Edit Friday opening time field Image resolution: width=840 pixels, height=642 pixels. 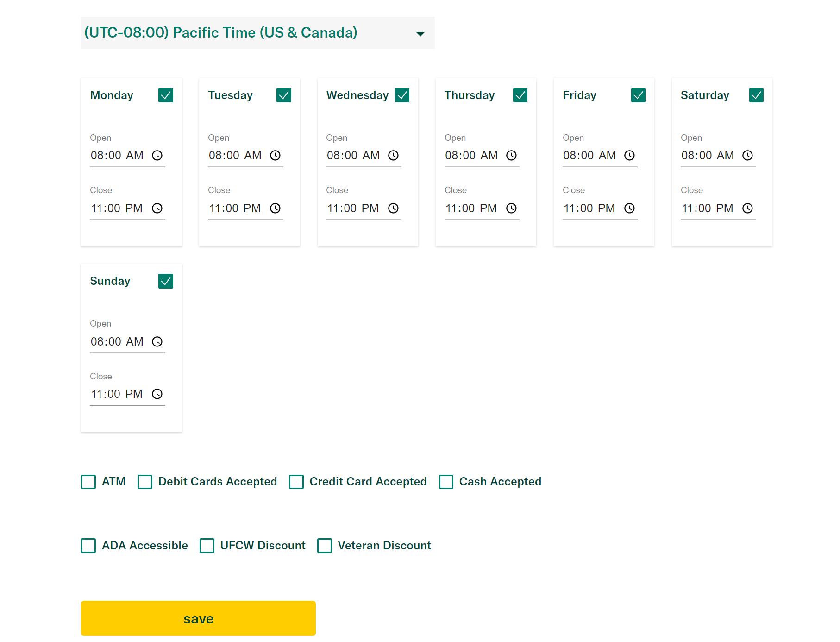pyautogui.click(x=600, y=156)
